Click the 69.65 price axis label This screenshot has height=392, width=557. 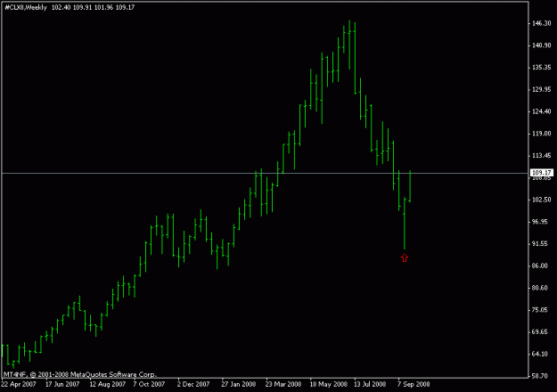pyautogui.click(x=540, y=331)
